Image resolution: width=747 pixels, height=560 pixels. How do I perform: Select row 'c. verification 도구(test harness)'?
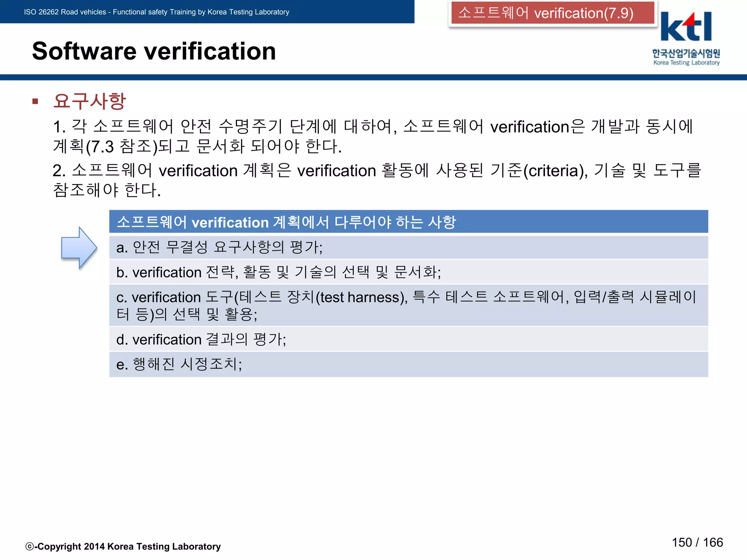point(409,306)
